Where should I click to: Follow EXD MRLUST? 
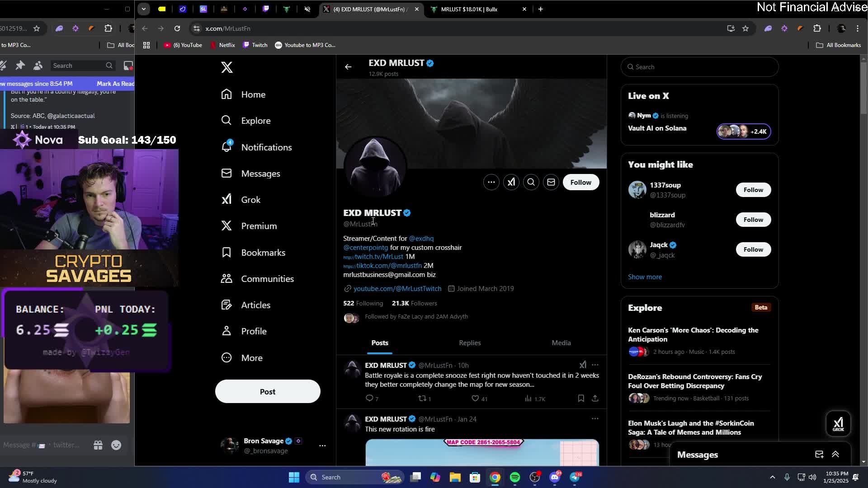[581, 183]
